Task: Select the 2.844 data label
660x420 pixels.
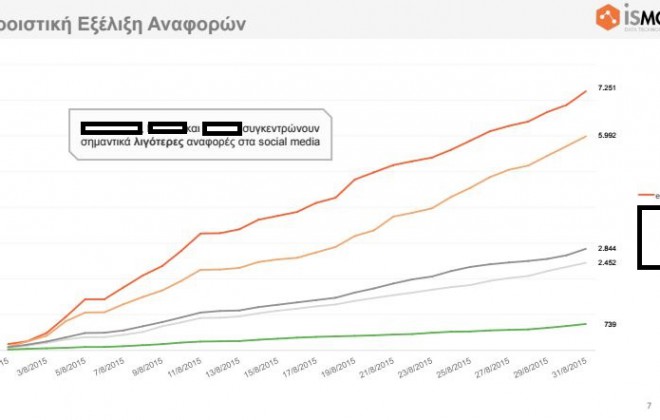Action: click(606, 248)
